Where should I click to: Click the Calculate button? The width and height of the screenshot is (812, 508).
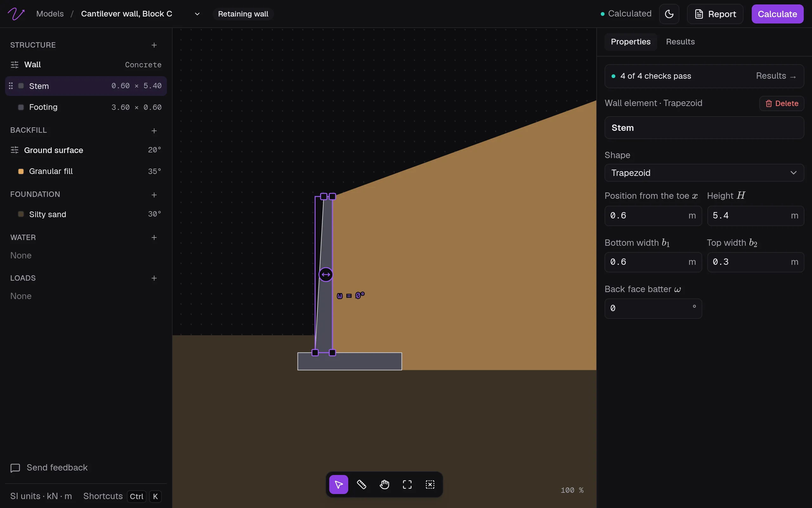point(777,14)
